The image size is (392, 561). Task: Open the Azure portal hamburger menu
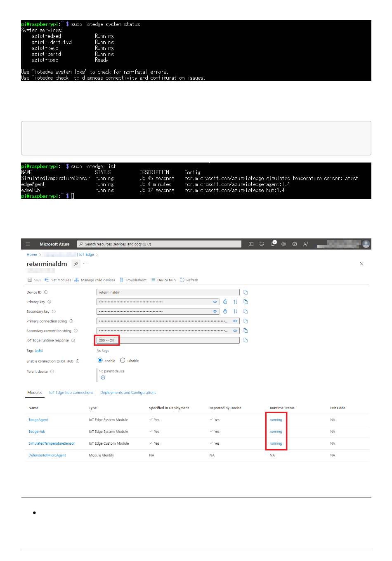point(28,244)
